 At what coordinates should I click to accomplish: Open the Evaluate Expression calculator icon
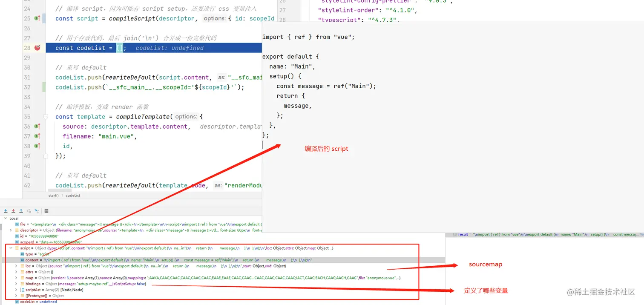[x=46, y=211]
